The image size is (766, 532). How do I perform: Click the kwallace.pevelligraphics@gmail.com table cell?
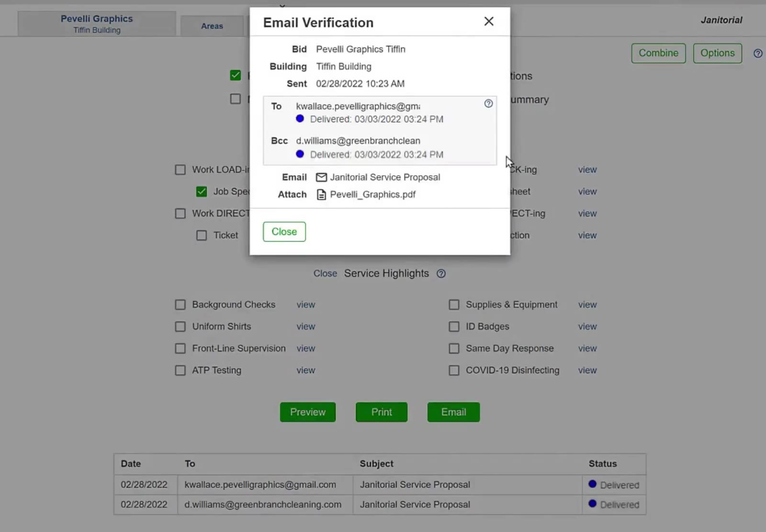[265, 485]
